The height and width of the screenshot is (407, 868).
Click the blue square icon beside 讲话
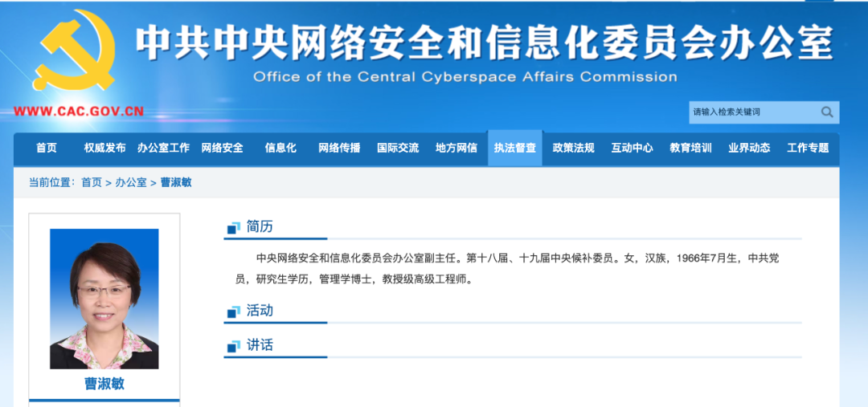(x=234, y=346)
